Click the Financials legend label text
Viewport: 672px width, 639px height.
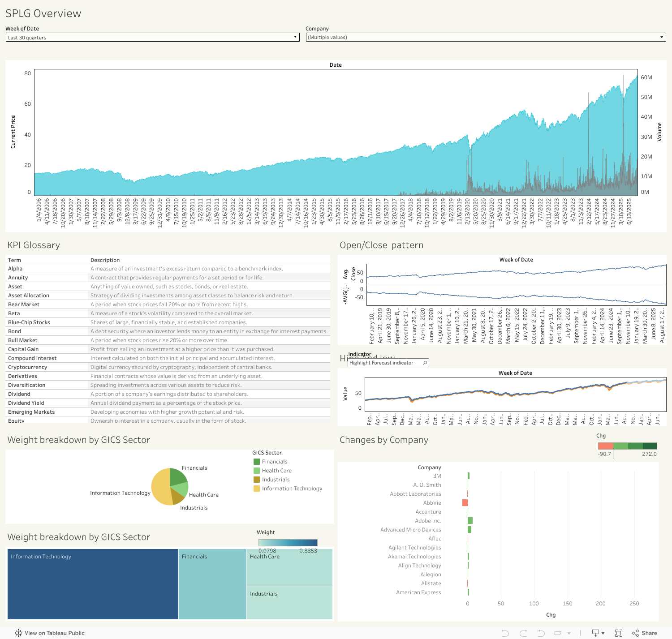click(275, 462)
